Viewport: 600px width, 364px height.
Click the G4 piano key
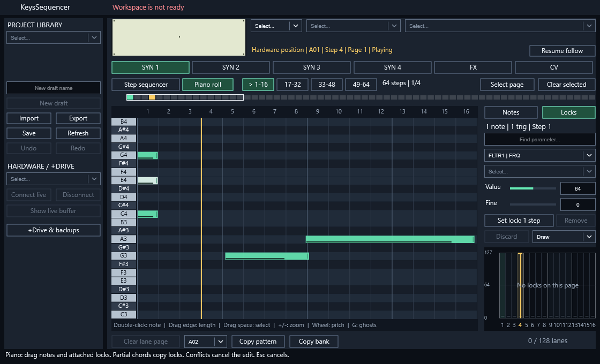pyautogui.click(x=124, y=155)
